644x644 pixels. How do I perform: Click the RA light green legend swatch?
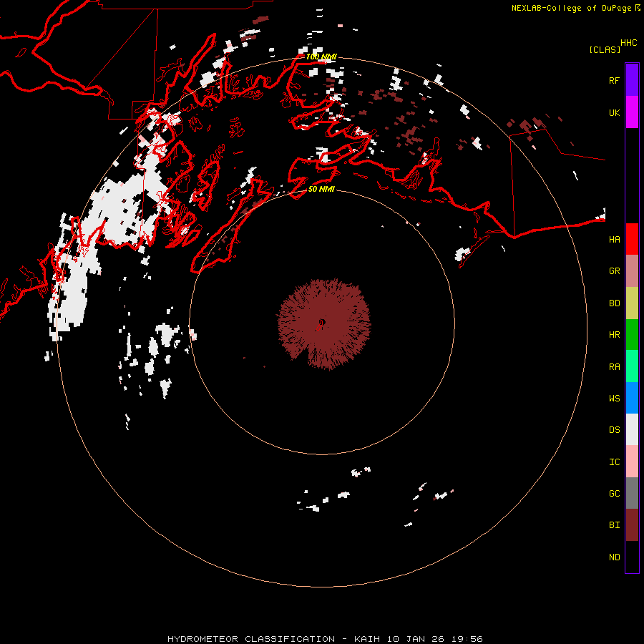point(632,366)
